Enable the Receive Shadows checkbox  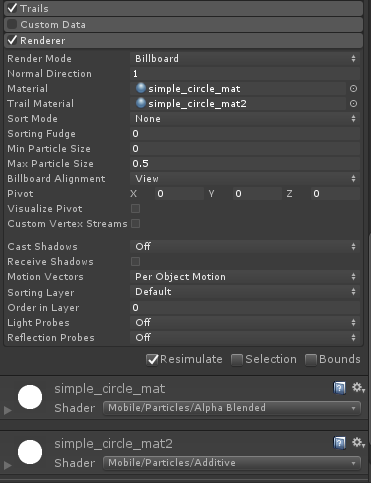click(135, 262)
